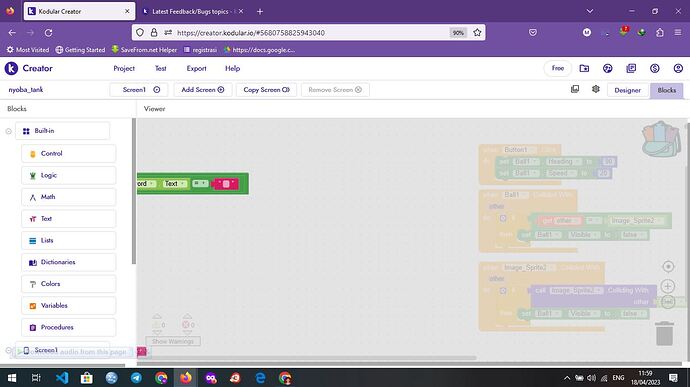Open the Heading property dropdown in Button1 block

(564, 162)
